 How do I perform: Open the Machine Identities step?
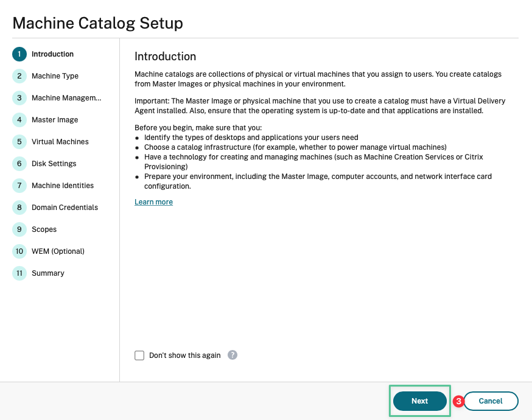tap(63, 186)
